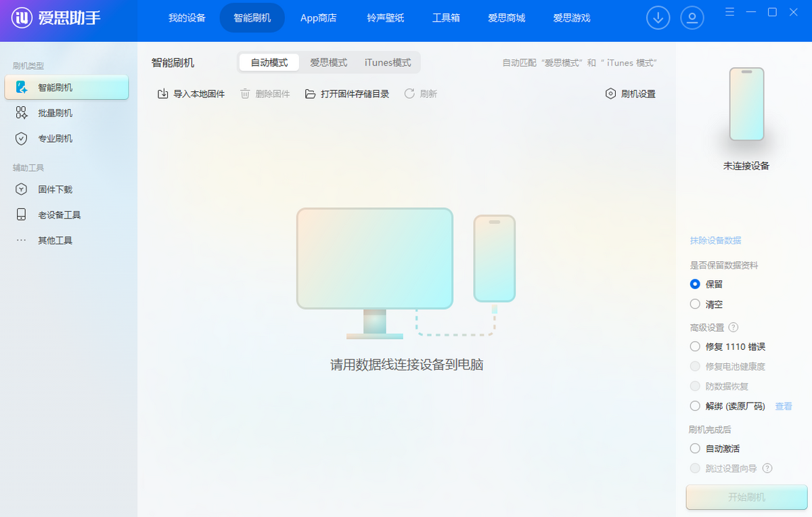
Task: Enable the 解绑 (读原厂码) option
Action: tap(695, 406)
